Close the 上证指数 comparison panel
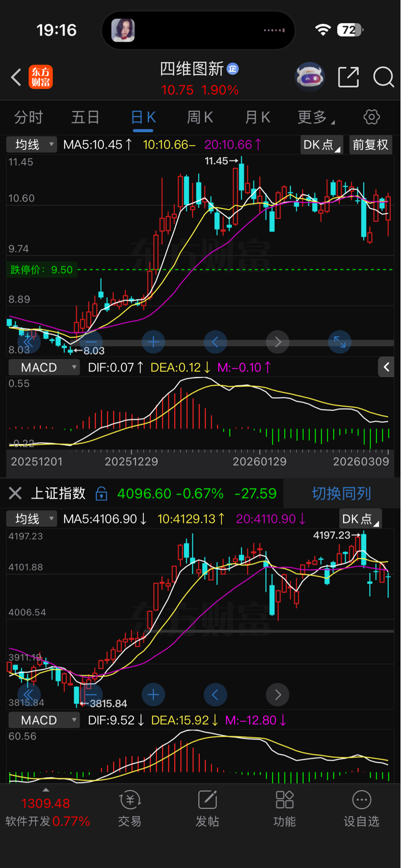 click(15, 493)
